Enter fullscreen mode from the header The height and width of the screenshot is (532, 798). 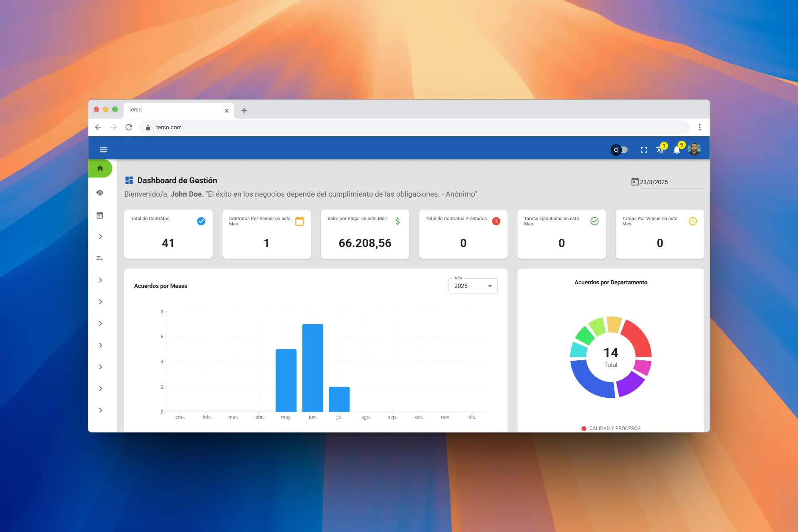tap(644, 150)
